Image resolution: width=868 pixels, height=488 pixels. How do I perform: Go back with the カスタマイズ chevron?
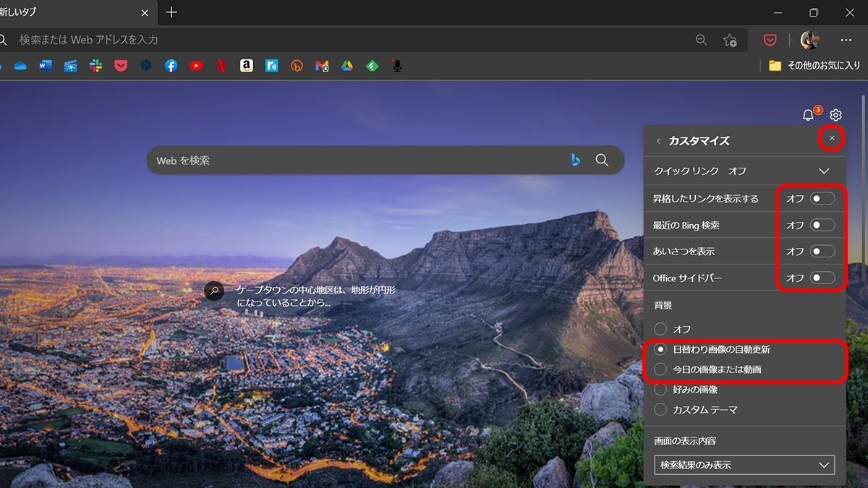click(658, 141)
